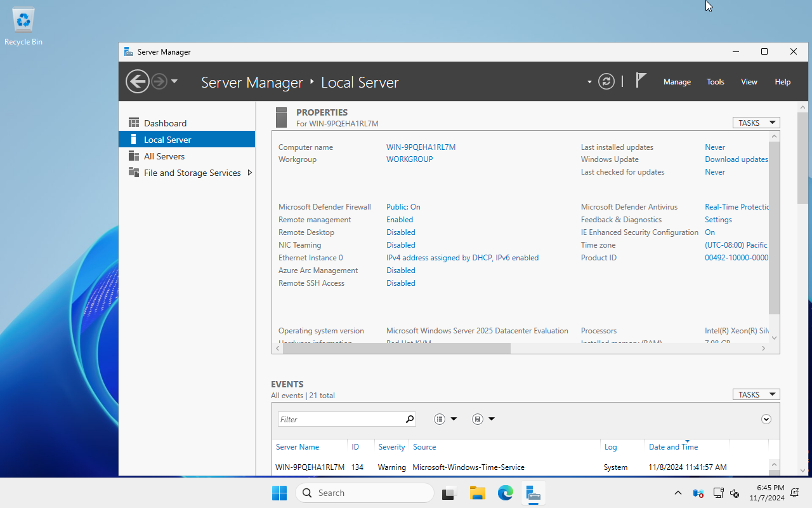Select Local Server in the sidebar

pyautogui.click(x=187, y=140)
